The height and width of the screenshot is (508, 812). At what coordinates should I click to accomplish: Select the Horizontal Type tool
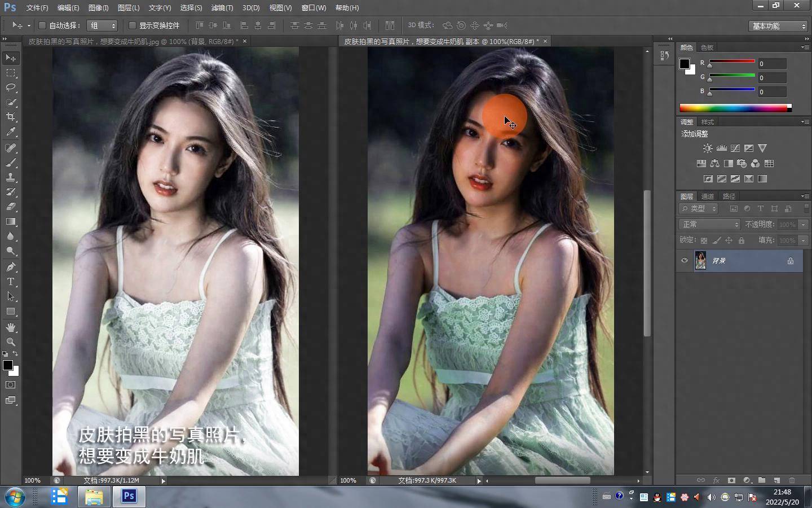[11, 282]
